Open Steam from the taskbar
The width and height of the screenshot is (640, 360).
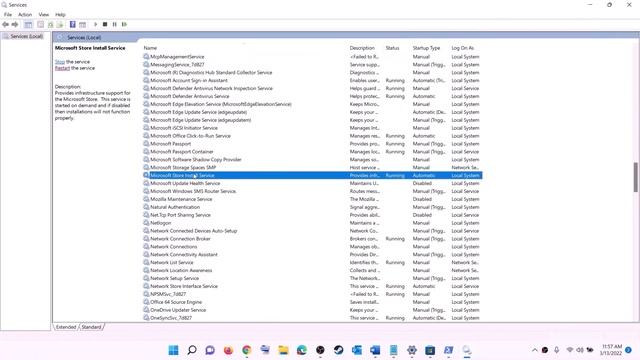(338, 350)
